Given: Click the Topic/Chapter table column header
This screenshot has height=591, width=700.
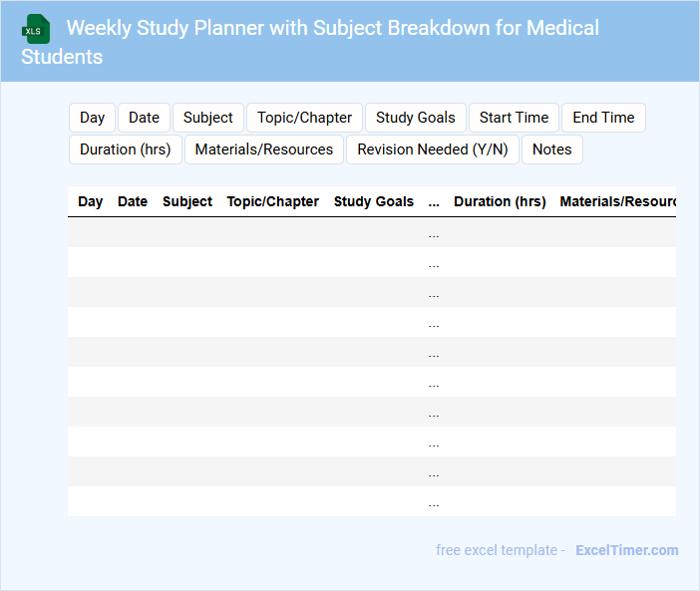Looking at the screenshot, I should click(x=273, y=201).
